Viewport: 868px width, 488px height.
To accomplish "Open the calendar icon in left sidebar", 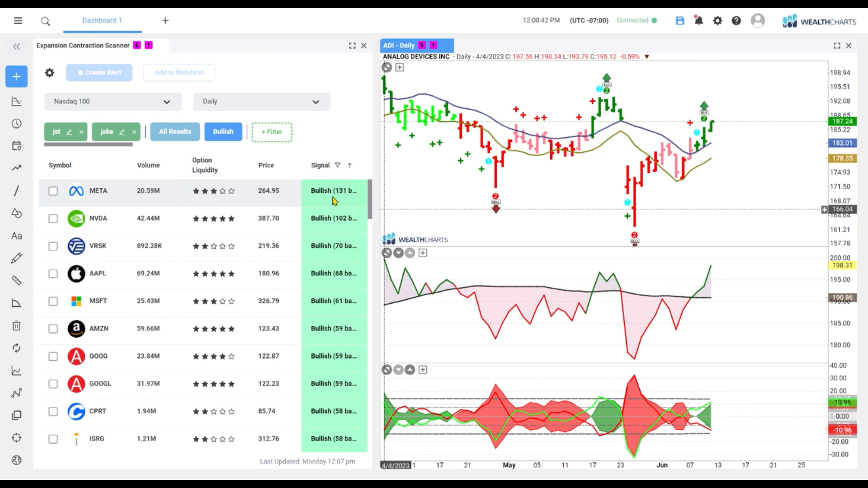I will 16,145.
